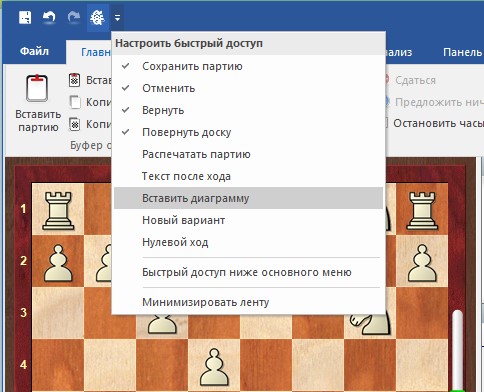Click the Undo arrow icon
This screenshot has height=392, width=484.
point(49,17)
